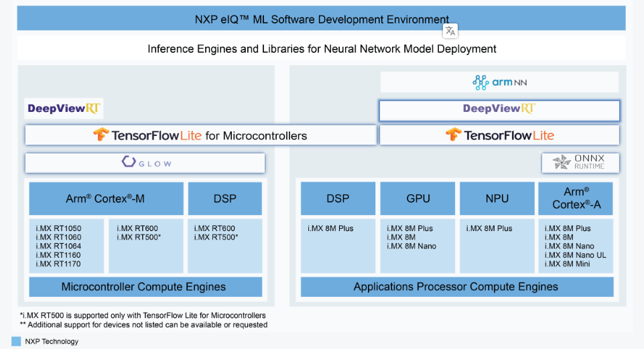Click the plain 'i.MX 8M' line under Arm Cortex-A
Image resolution: width=644 pixels, height=349 pixels.
pos(559,237)
